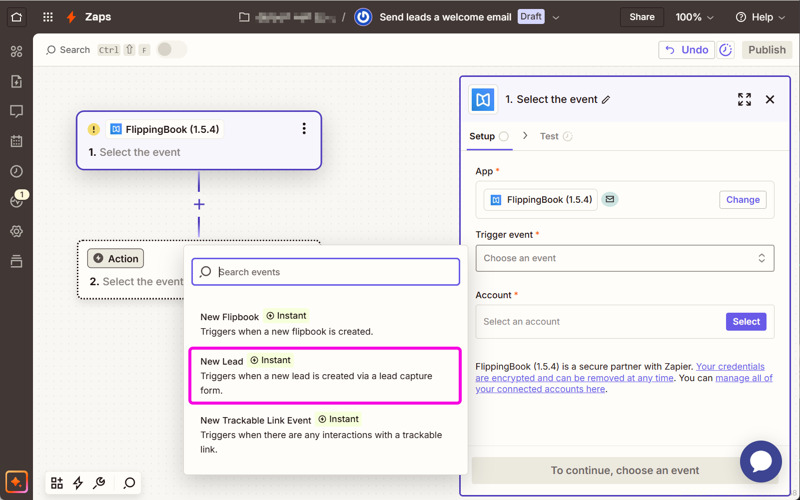
Task: Switch to the Test tab
Action: (556, 136)
